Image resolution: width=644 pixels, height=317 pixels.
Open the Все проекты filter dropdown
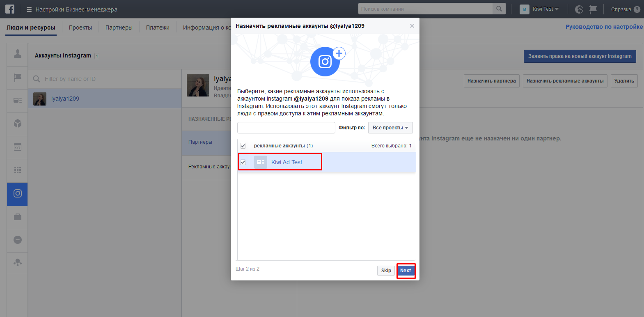[x=390, y=128]
